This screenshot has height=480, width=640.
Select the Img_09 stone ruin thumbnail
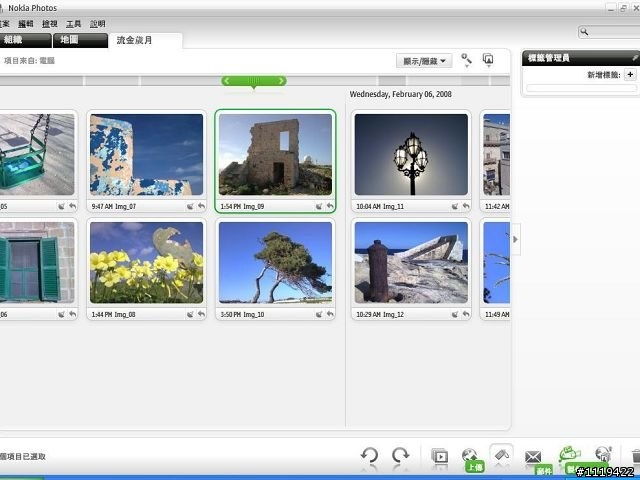click(x=276, y=155)
